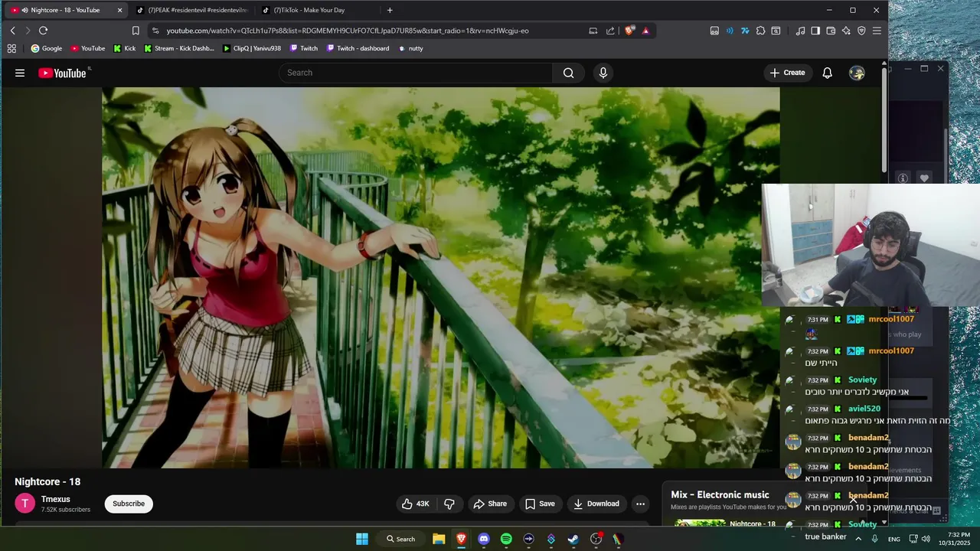Screen dimensions: 980x551
Task: Click Create button in YouTube header
Action: 787,73
